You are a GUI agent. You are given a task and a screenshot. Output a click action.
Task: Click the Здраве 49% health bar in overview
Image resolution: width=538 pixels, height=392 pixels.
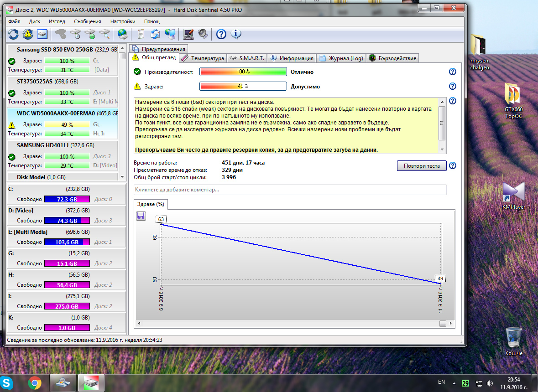pos(243,86)
